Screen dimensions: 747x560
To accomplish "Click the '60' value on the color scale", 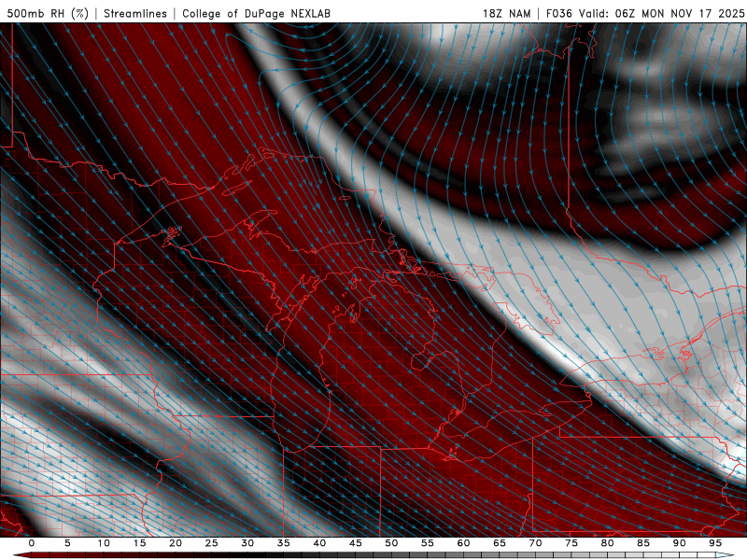I will (463, 543).
